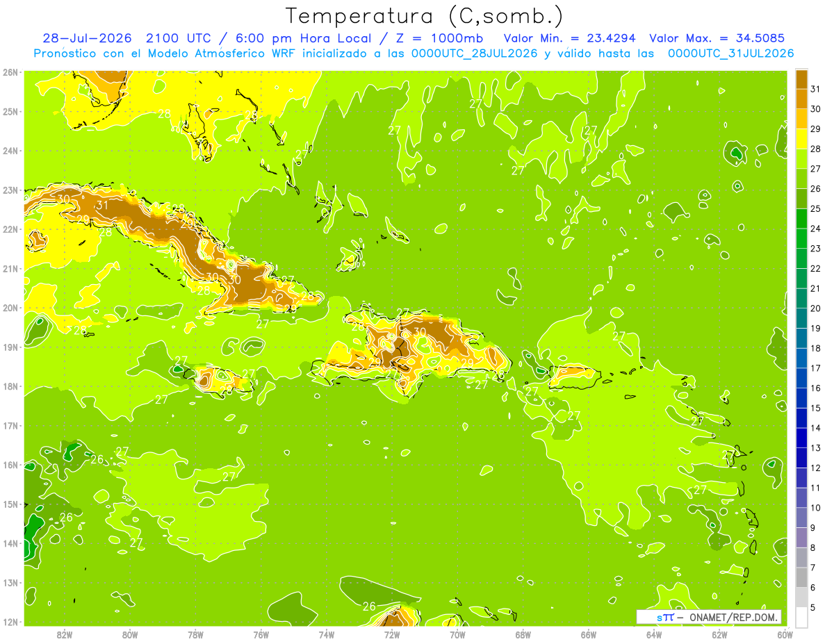Click the legend tick label 20

click(815, 308)
